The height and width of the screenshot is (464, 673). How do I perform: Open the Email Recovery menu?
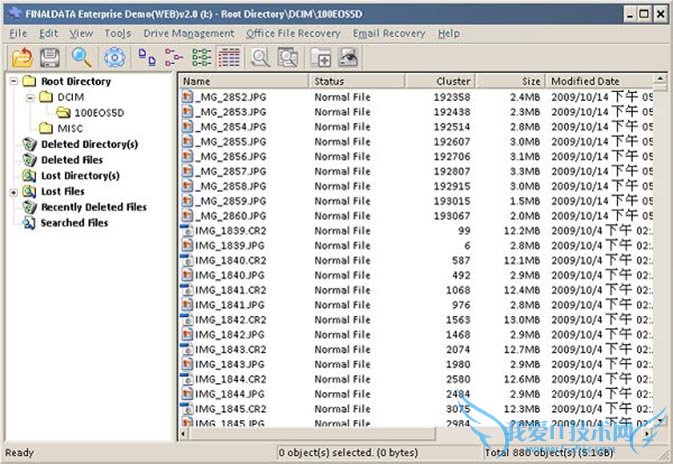point(389,33)
